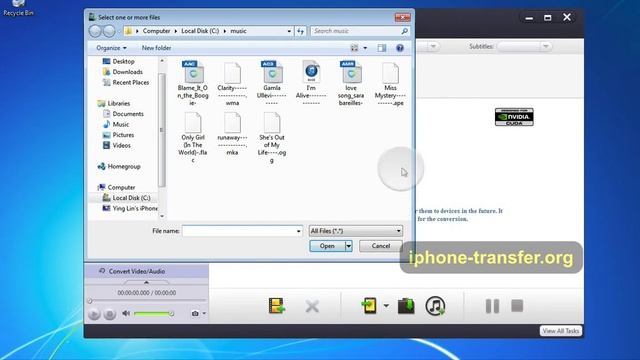This screenshot has height=360, width=640.
Task: Select Documents library
Action: (x=128, y=114)
